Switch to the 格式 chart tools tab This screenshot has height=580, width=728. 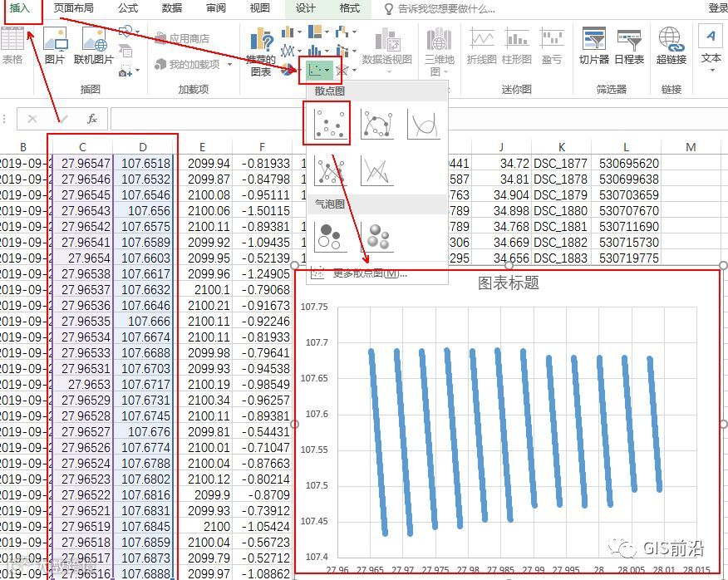coord(350,8)
